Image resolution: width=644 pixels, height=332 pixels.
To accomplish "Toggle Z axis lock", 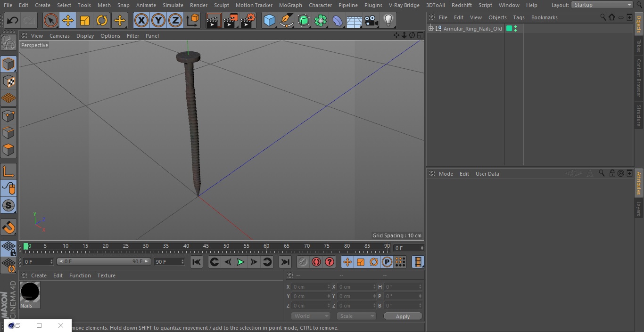I will 175,20.
